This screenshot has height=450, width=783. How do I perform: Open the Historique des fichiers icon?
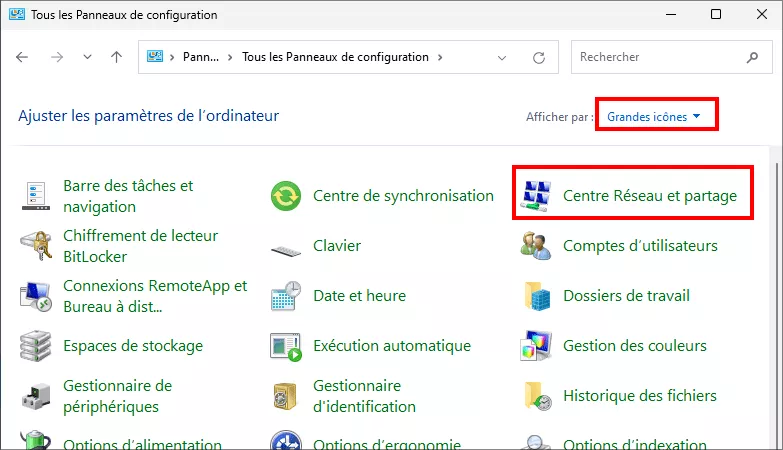pos(538,396)
